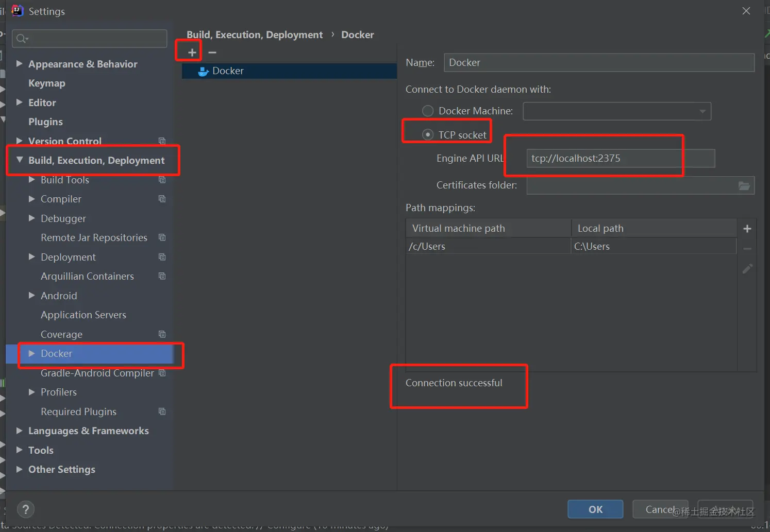Open Remote Jar Repositories settings
770x532 pixels.
tap(94, 237)
